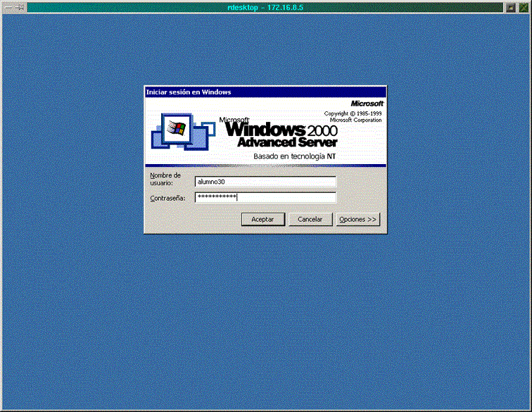The image size is (532, 412).
Task: Click the rdesktop title bar text
Action: click(265, 8)
